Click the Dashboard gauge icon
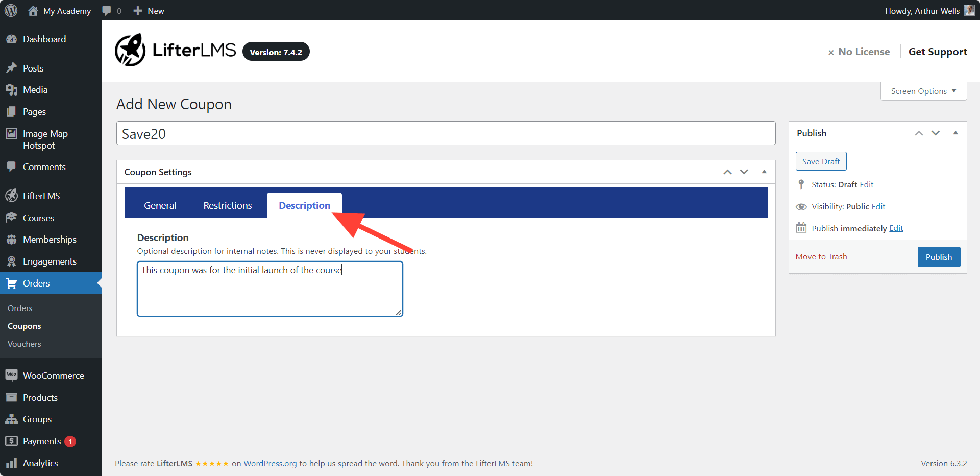Viewport: 980px width, 476px height. 11,39
